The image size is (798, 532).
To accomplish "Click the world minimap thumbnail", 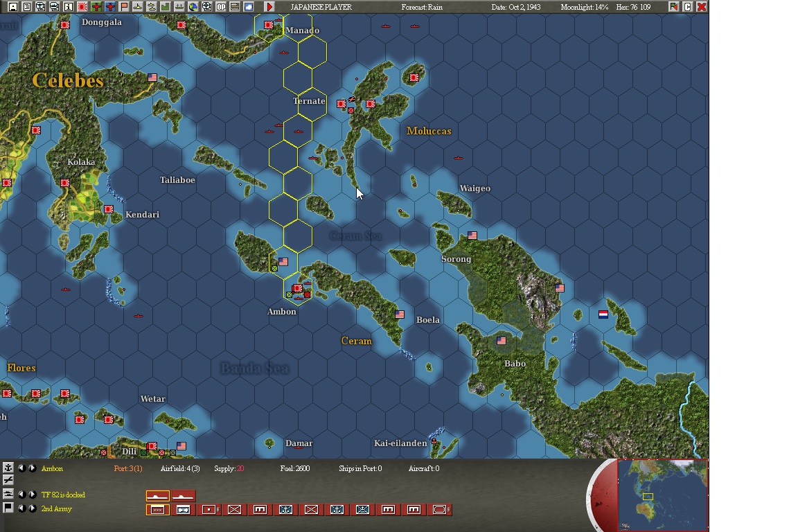I will [x=663, y=495].
